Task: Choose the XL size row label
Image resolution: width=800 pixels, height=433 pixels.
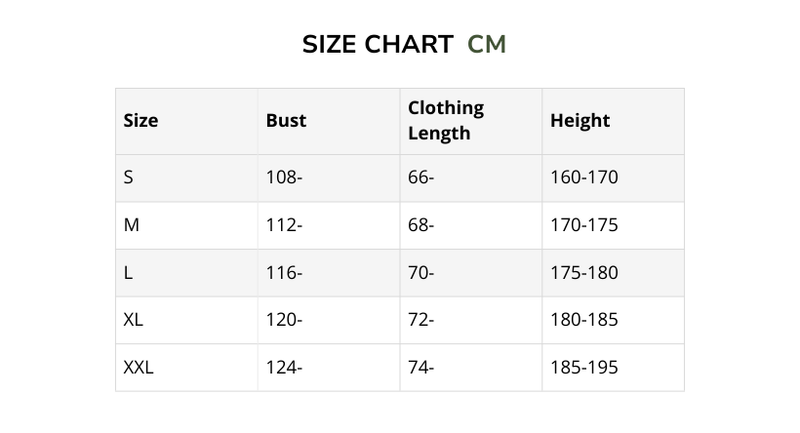Action: pyautogui.click(x=134, y=320)
